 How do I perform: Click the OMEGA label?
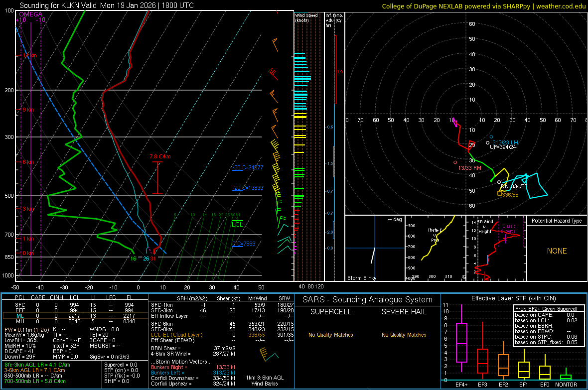[31, 14]
